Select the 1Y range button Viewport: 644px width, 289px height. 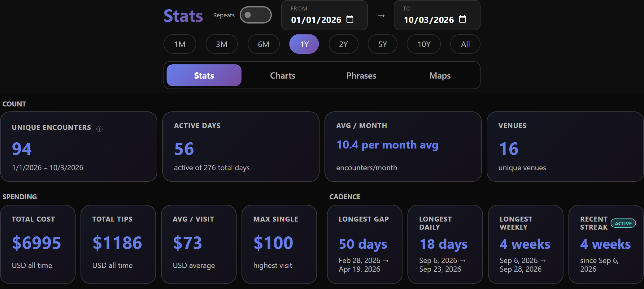click(304, 44)
